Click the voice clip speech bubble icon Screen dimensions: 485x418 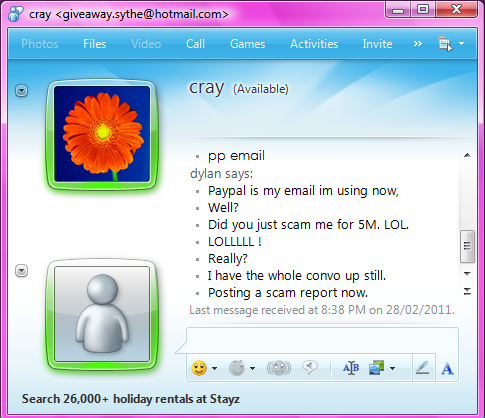click(x=310, y=367)
